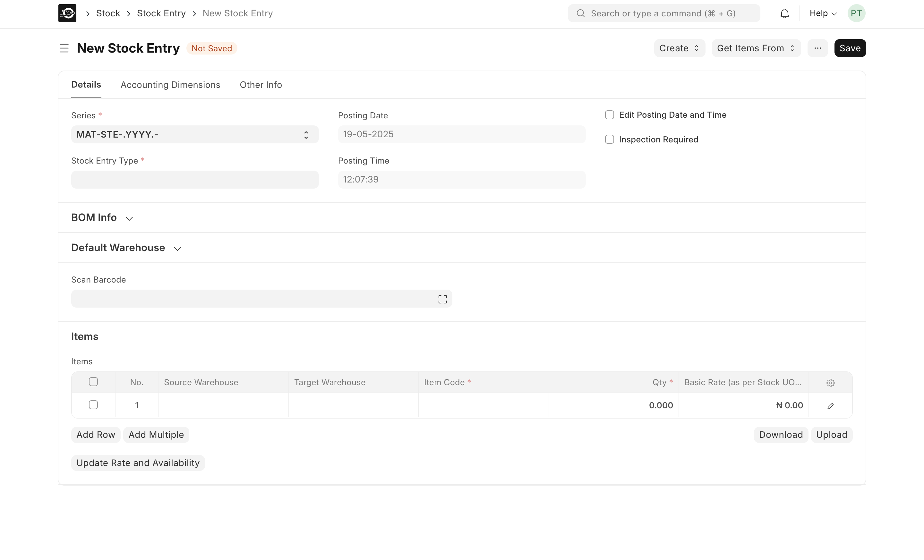This screenshot has width=924, height=560.
Task: Open the ellipsis menu near Save
Action: click(x=817, y=48)
